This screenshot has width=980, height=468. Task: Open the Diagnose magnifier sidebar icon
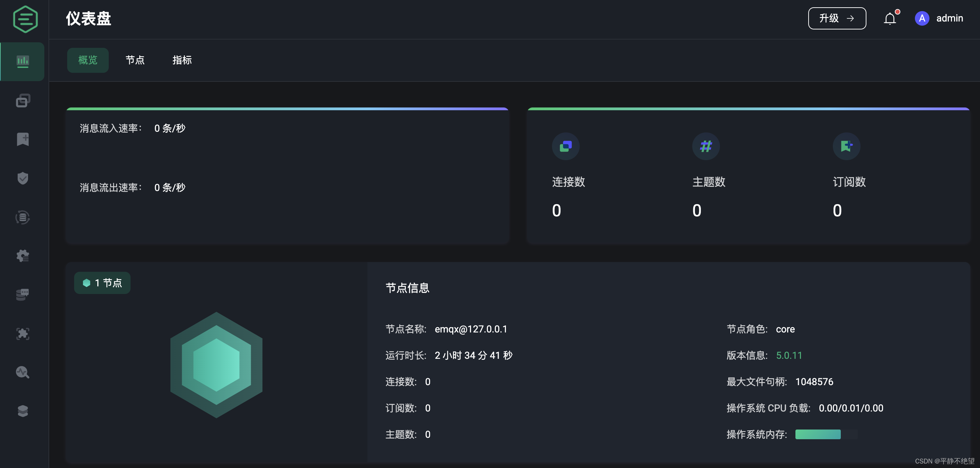[23, 372]
